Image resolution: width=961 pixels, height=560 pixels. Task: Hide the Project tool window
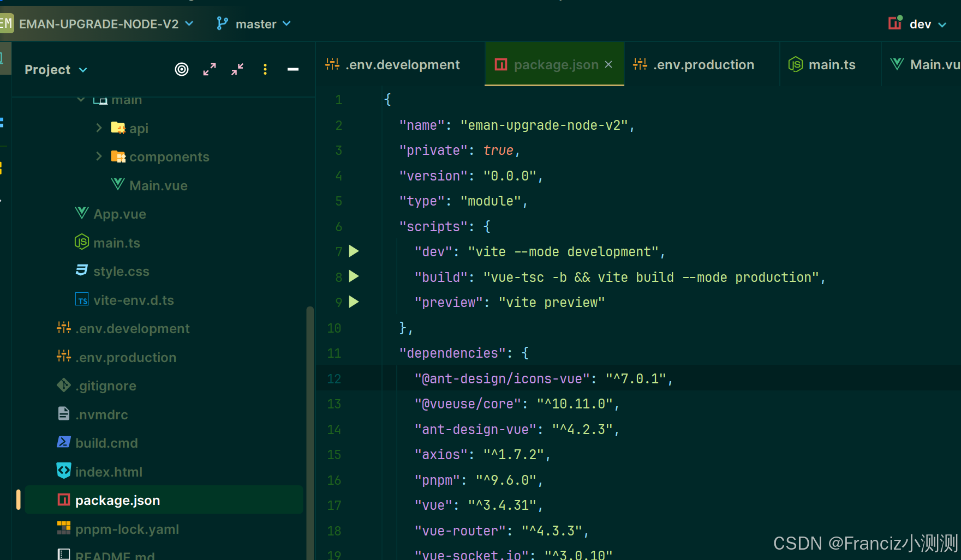(x=293, y=69)
